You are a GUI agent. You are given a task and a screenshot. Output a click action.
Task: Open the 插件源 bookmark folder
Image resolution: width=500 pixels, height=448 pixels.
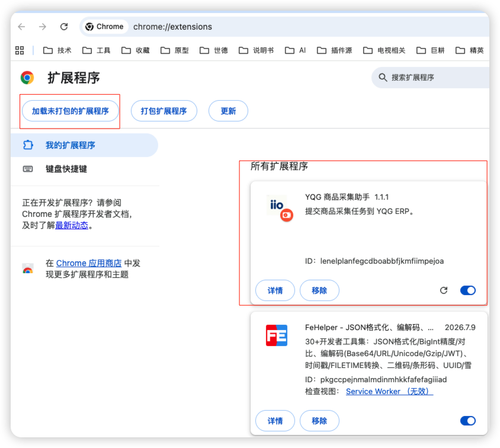(335, 50)
